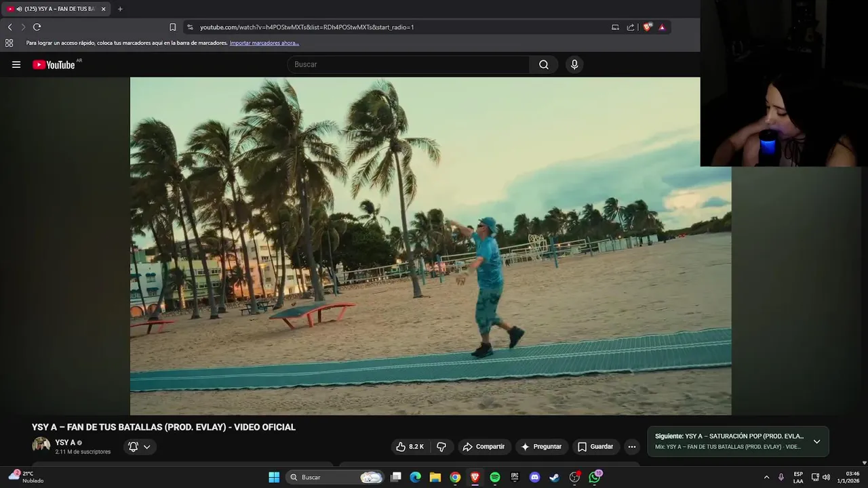The height and width of the screenshot is (488, 868).
Task: Launch Google Chrome from taskbar
Action: 455,477
